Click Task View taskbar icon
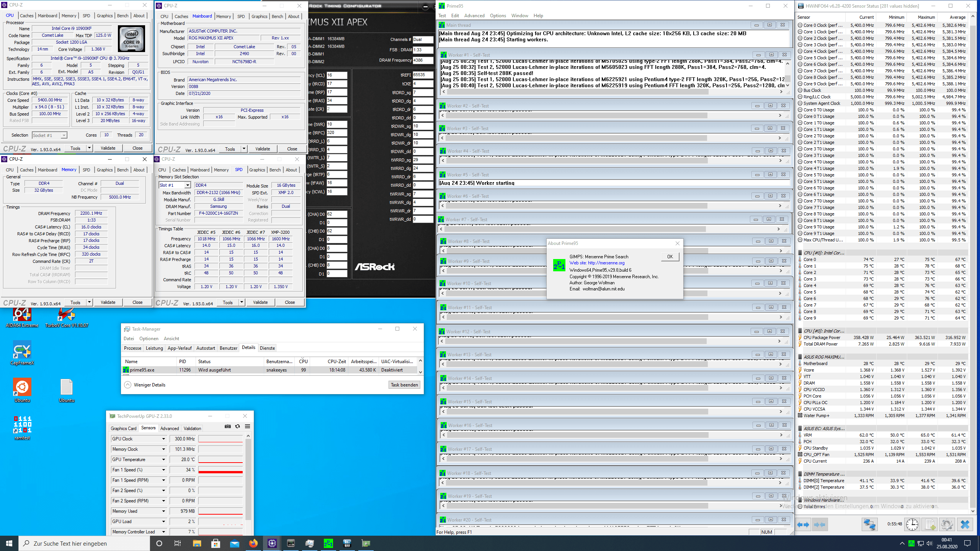The height and width of the screenshot is (551, 980). pos(178,543)
